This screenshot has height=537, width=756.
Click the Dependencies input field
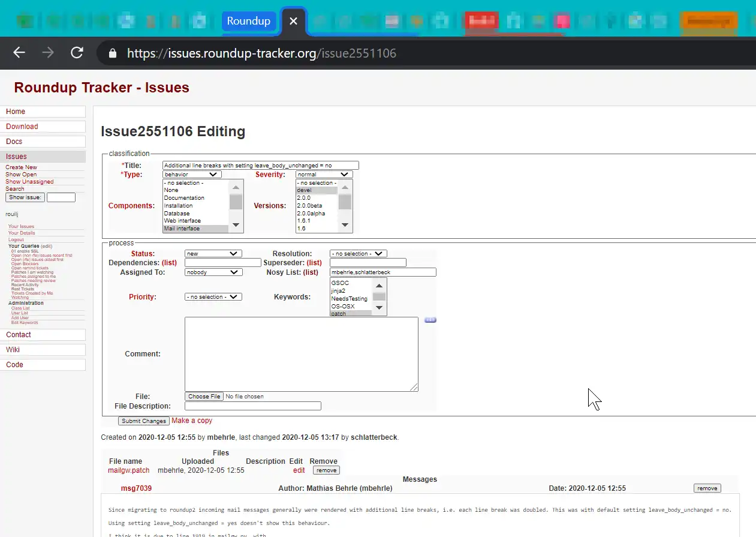(223, 263)
